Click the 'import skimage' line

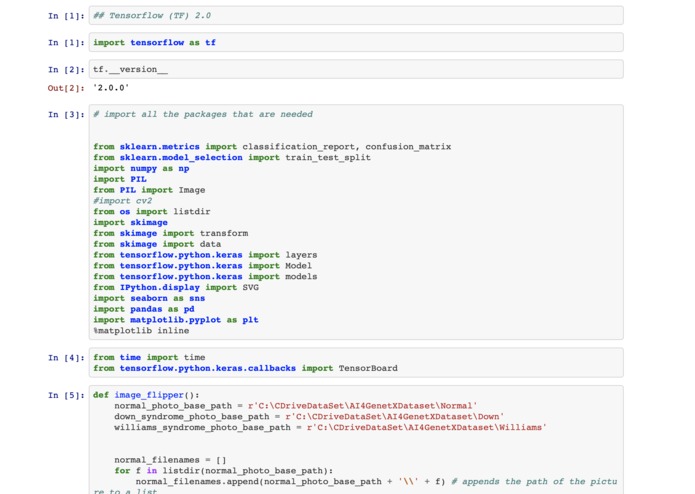click(130, 222)
